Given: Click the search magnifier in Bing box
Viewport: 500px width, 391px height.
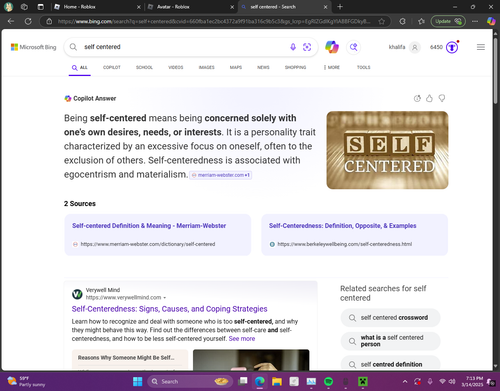Looking at the screenshot, I should pyautogui.click(x=73, y=47).
